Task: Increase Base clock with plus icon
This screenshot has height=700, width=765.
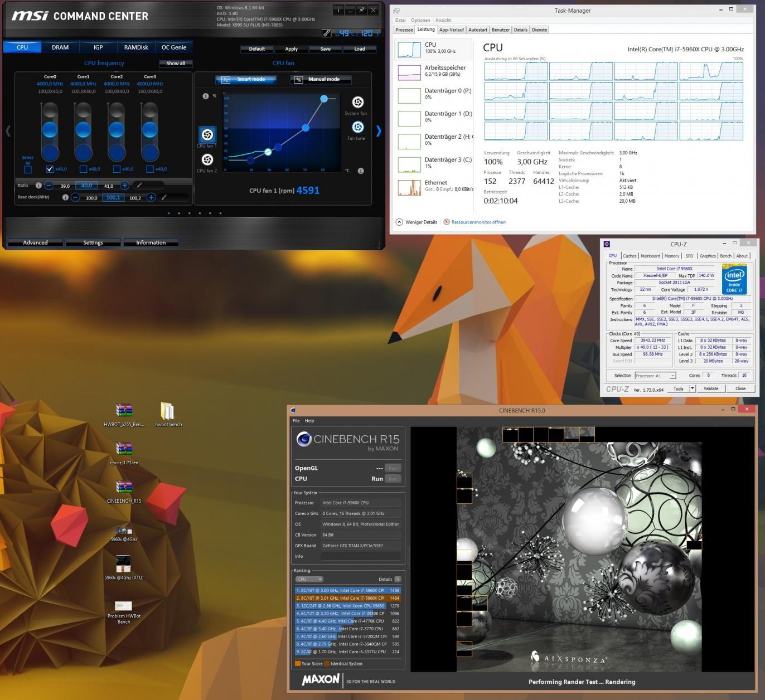Action: [151, 197]
